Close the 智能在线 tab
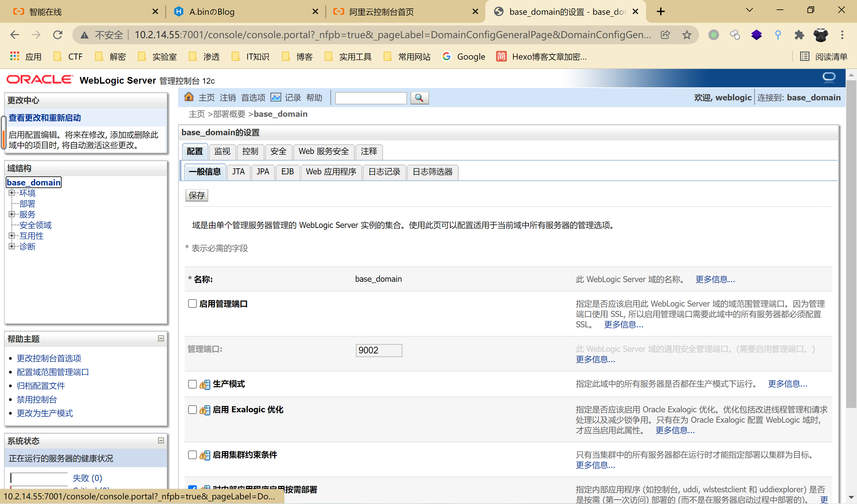The image size is (857, 504). tap(155, 12)
